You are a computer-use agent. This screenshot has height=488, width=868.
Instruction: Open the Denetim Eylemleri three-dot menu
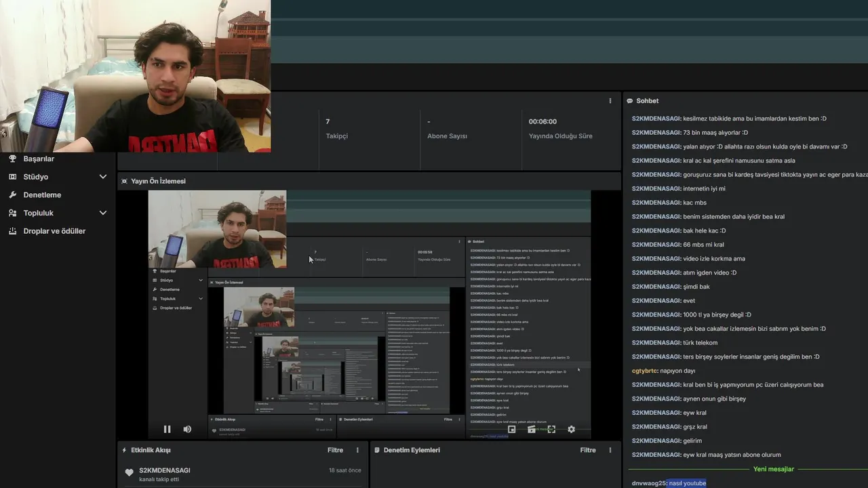(x=610, y=450)
